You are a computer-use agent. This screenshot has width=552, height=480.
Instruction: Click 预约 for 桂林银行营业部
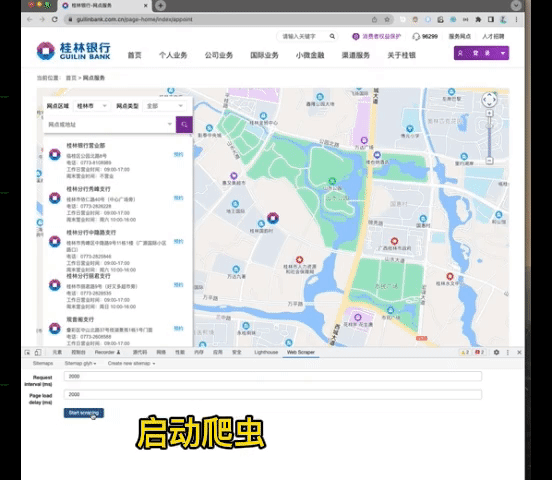pyautogui.click(x=178, y=155)
